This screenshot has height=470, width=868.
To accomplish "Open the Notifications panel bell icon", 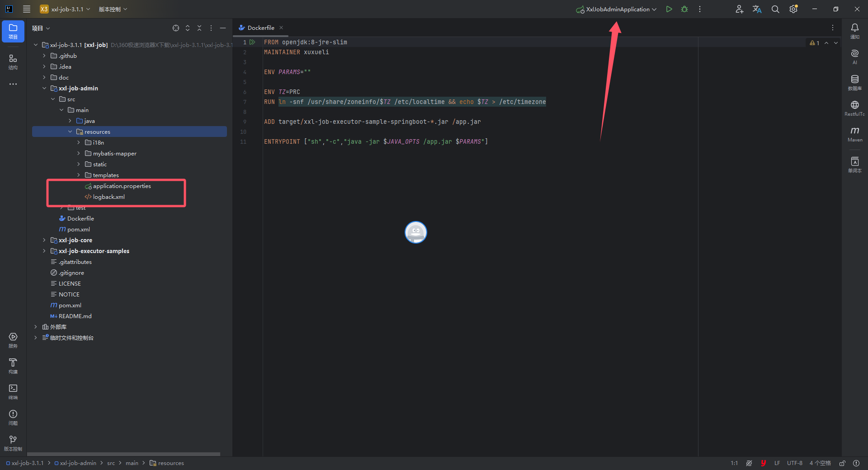I will (854, 30).
